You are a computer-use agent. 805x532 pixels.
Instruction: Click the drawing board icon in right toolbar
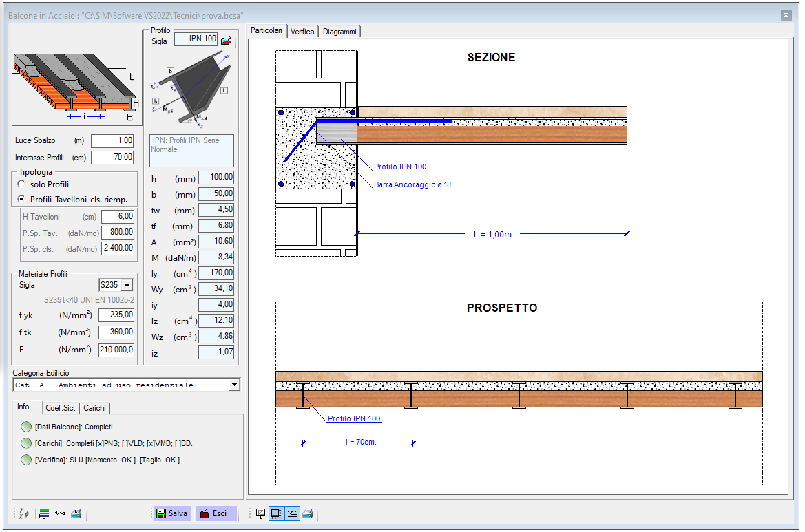[x=261, y=513]
